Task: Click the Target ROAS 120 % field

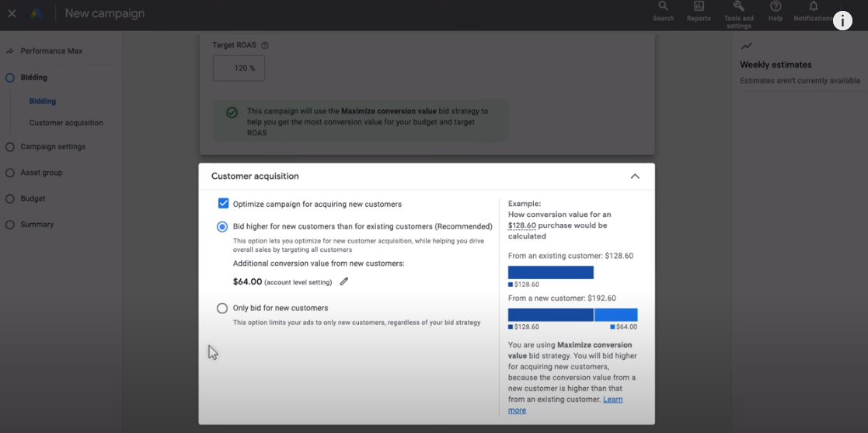Action: [239, 68]
